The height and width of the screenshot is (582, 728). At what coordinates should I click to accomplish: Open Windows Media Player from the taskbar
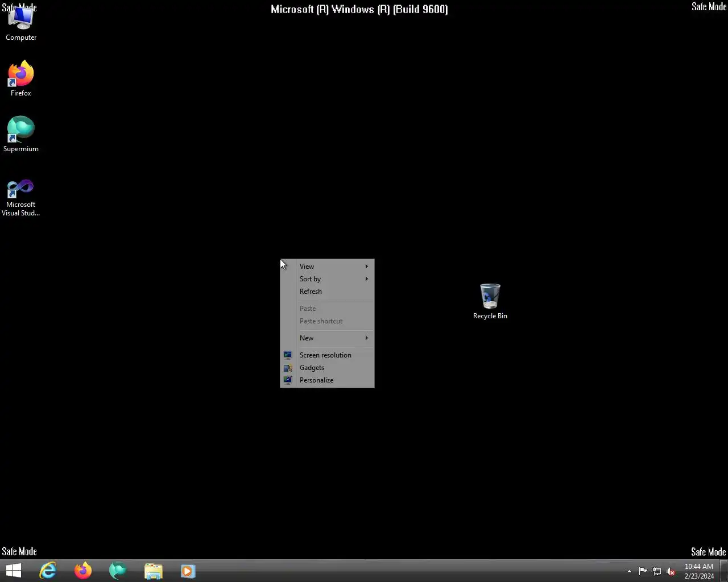[x=188, y=571]
